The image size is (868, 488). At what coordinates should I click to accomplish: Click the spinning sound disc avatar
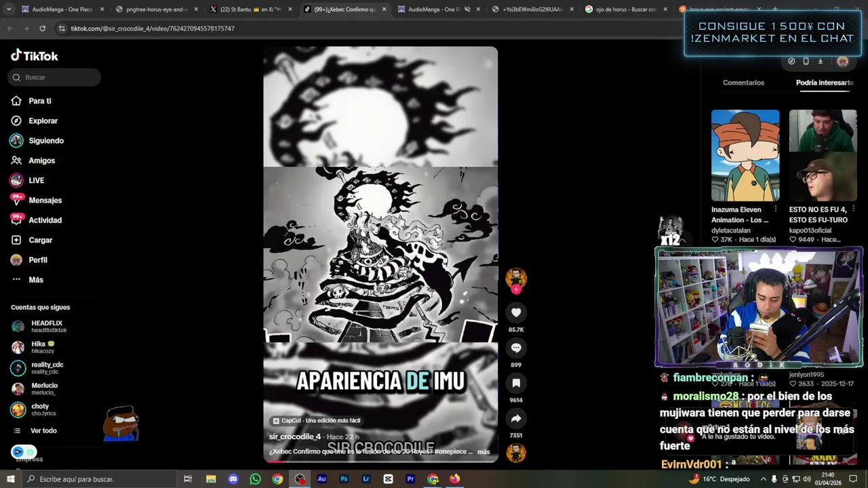coord(516,452)
